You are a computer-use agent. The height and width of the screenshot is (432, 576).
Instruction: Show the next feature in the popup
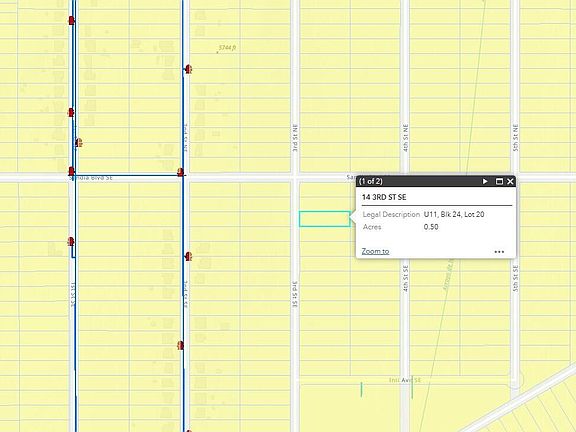coord(485,181)
